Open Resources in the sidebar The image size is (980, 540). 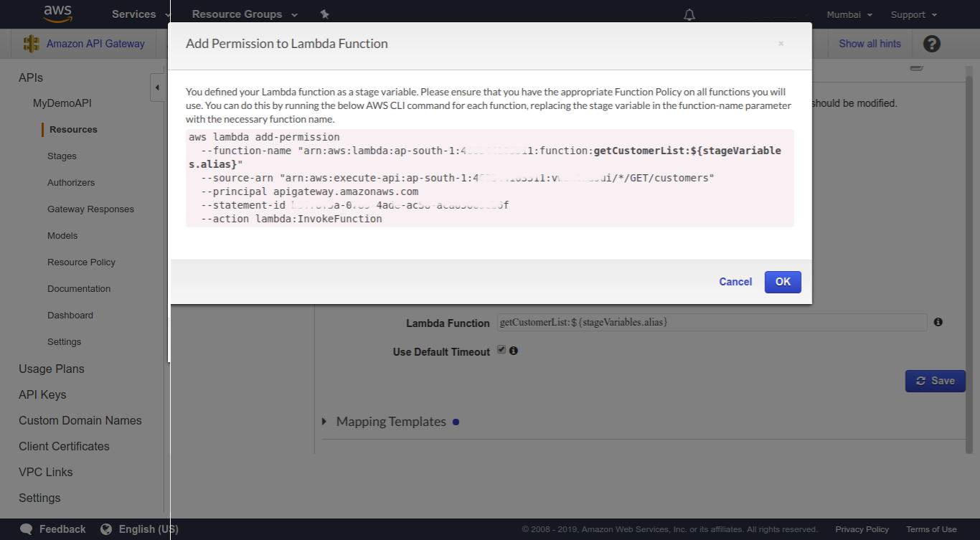pos(73,130)
